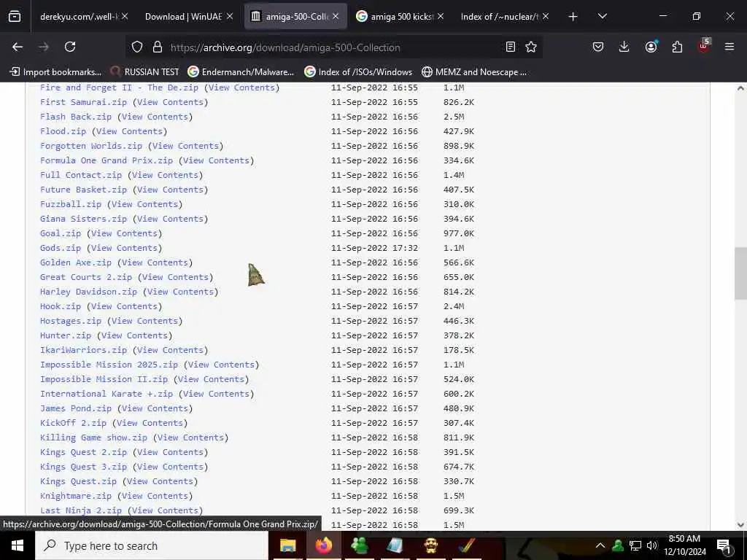
Task: Click the page vertical scrollbar thumb
Action: pos(740,273)
